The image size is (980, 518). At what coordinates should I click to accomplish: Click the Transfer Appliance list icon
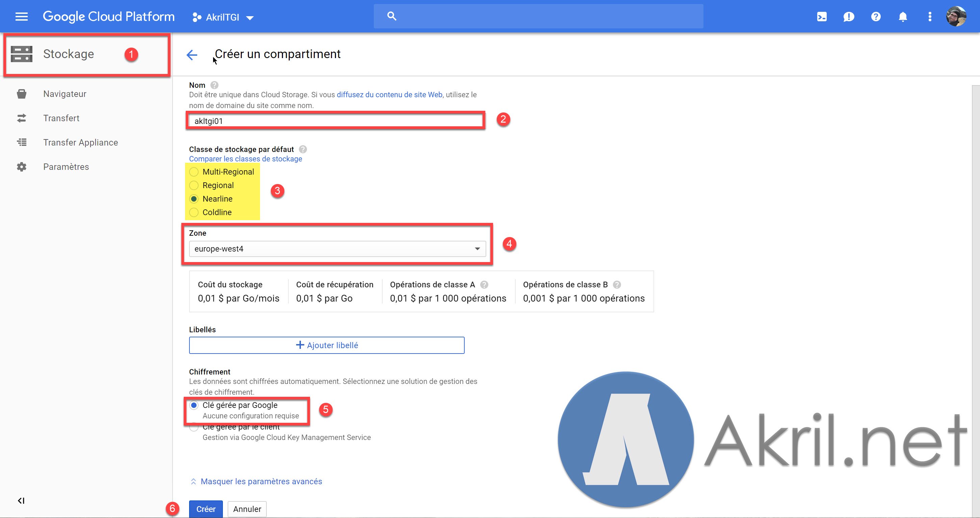(22, 143)
